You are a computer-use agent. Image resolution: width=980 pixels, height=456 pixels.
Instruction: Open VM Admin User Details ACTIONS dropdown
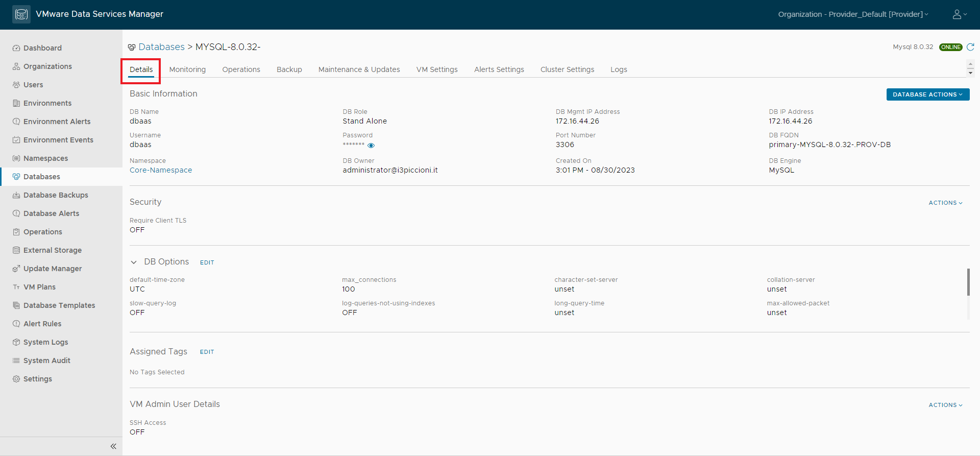coord(945,405)
